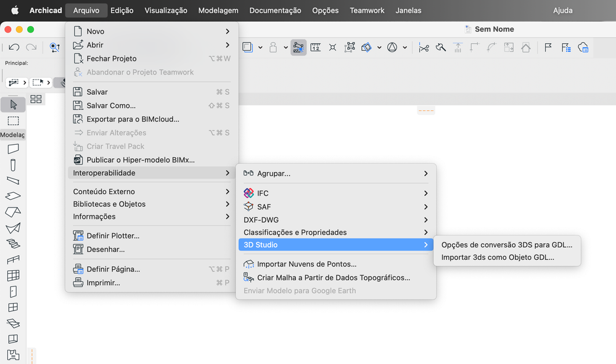The height and width of the screenshot is (364, 616).
Task: Expand the Abrir submenu
Action: click(152, 45)
